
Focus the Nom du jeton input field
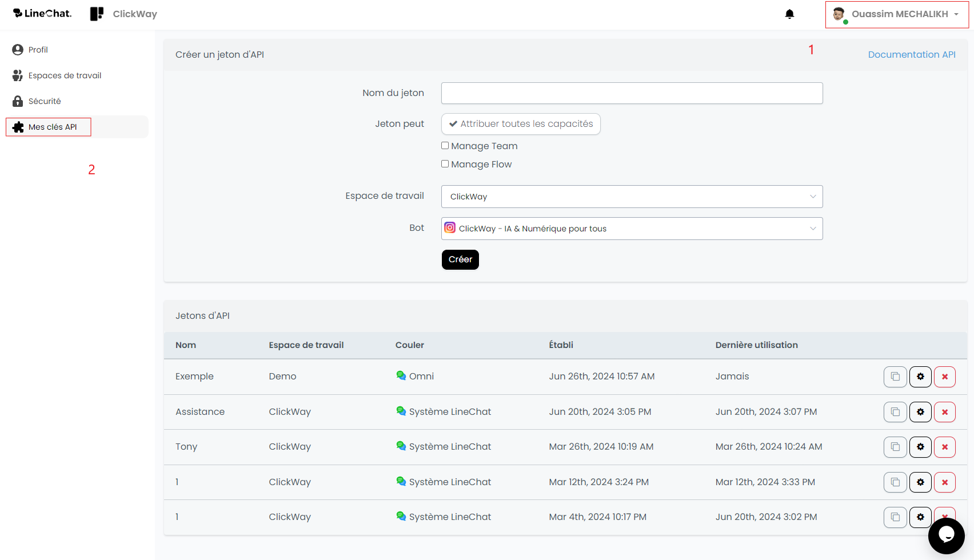[x=632, y=93]
